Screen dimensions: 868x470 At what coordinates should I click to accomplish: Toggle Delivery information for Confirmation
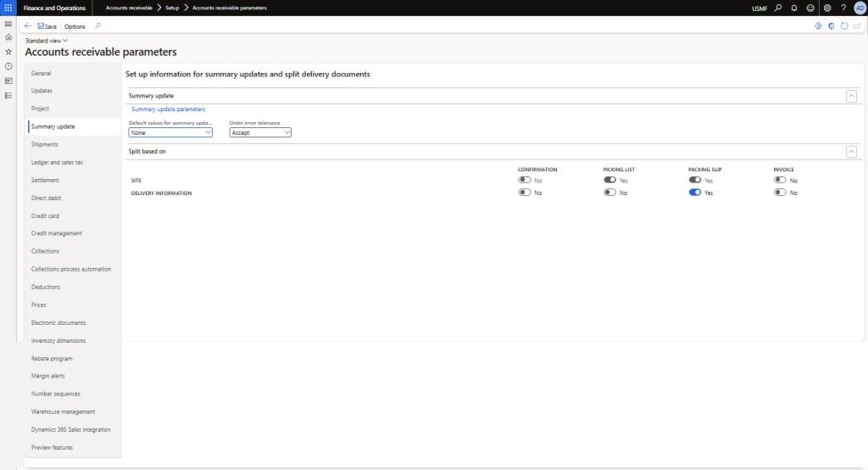pyautogui.click(x=525, y=193)
